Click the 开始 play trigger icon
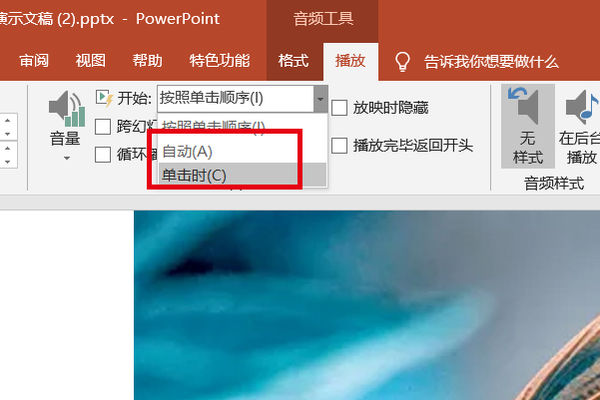600x400 pixels. (x=104, y=98)
